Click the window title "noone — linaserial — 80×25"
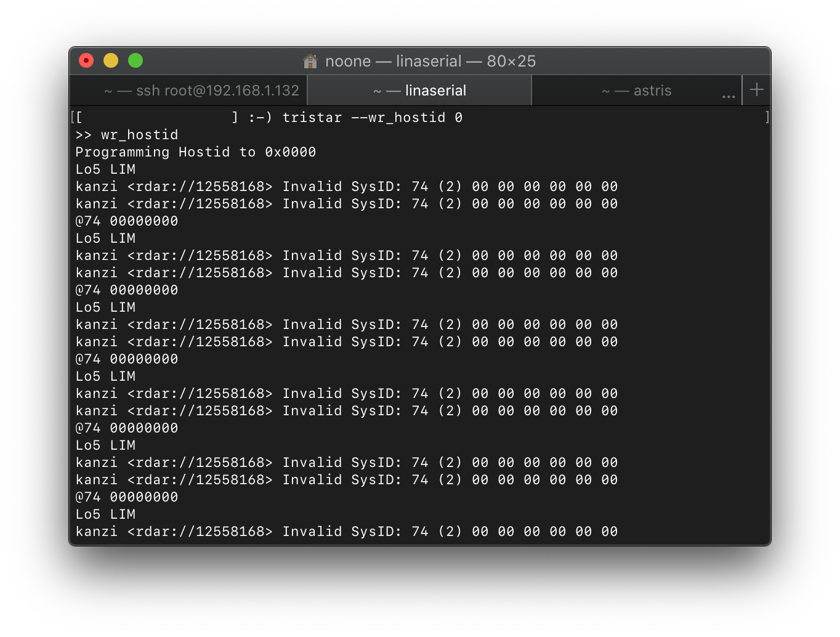Image resolution: width=840 pixels, height=637 pixels. tap(430, 61)
